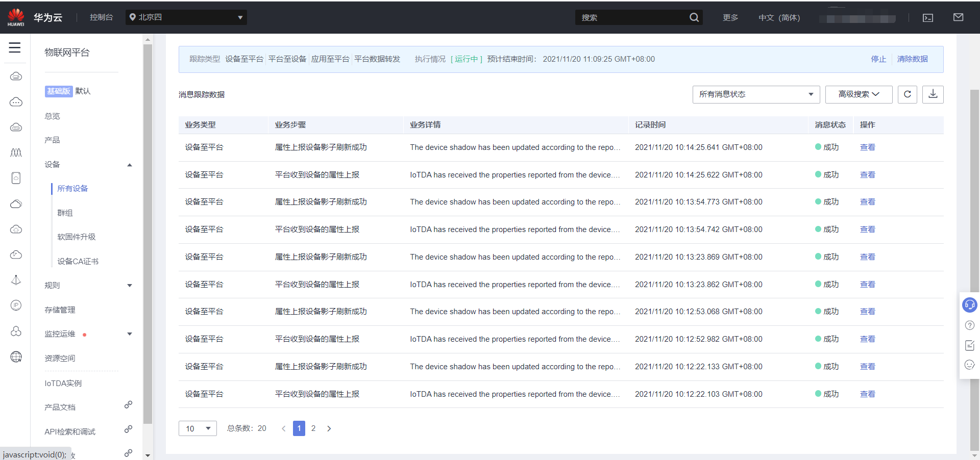The width and height of the screenshot is (980, 460).
Task: Click the next page arrow
Action: coord(329,428)
